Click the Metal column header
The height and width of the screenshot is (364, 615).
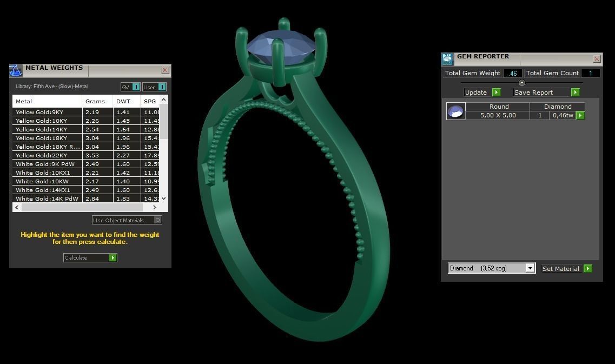click(48, 101)
